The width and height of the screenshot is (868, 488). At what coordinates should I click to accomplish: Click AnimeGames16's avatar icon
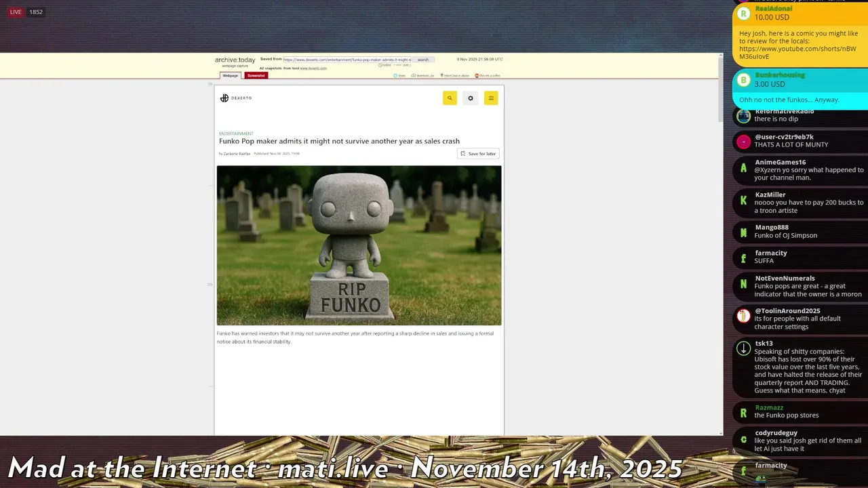744,167
